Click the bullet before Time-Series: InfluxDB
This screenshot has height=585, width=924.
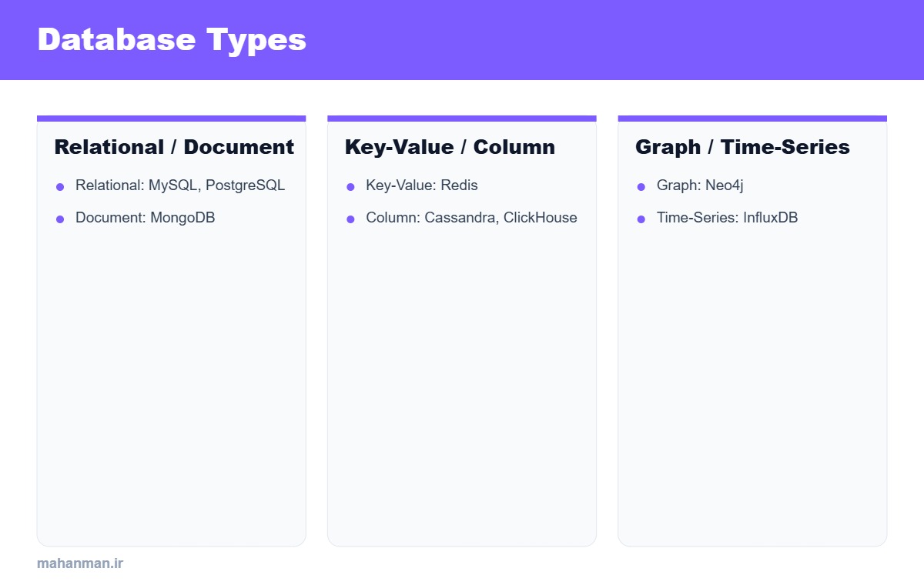tap(641, 219)
